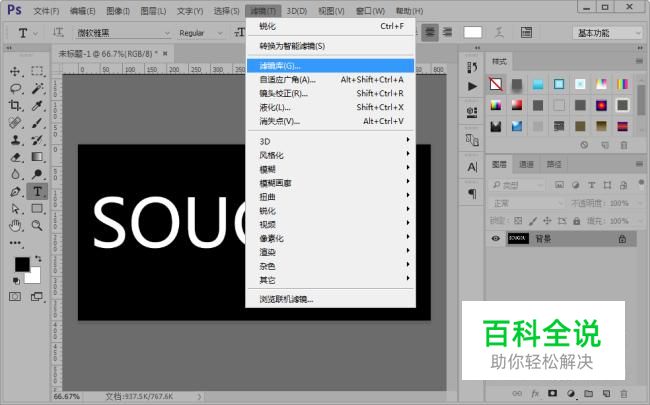Image resolution: width=650 pixels, height=405 pixels.
Task: Click the 背景 layer thumbnail
Action: 518,238
